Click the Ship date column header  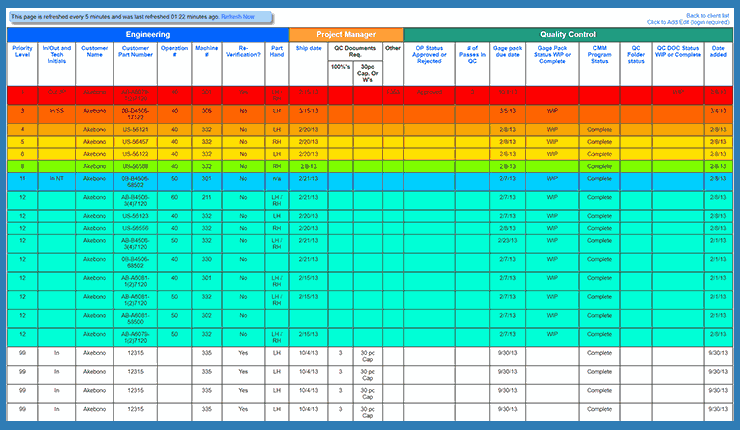(309, 48)
